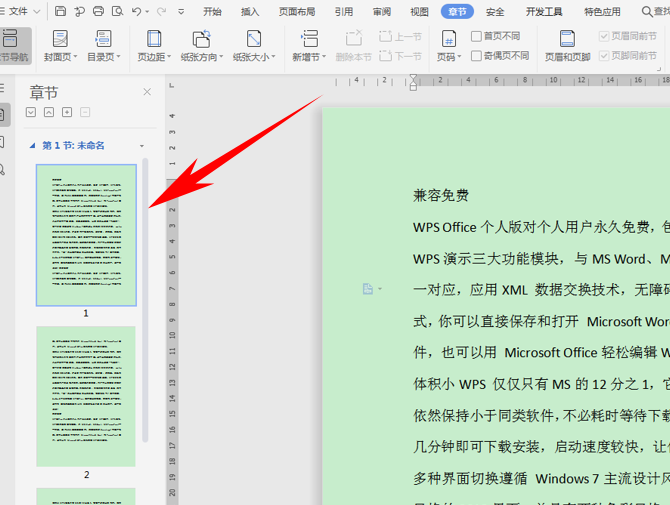670x505 pixels.
Task: Click the first-line indent marker on ruler
Action: 413,78
